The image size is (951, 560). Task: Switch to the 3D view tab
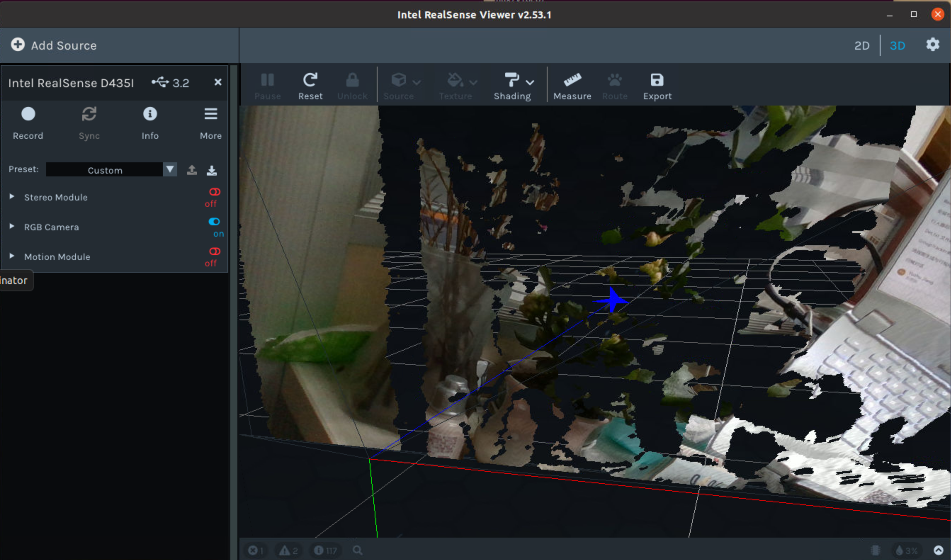(x=897, y=46)
